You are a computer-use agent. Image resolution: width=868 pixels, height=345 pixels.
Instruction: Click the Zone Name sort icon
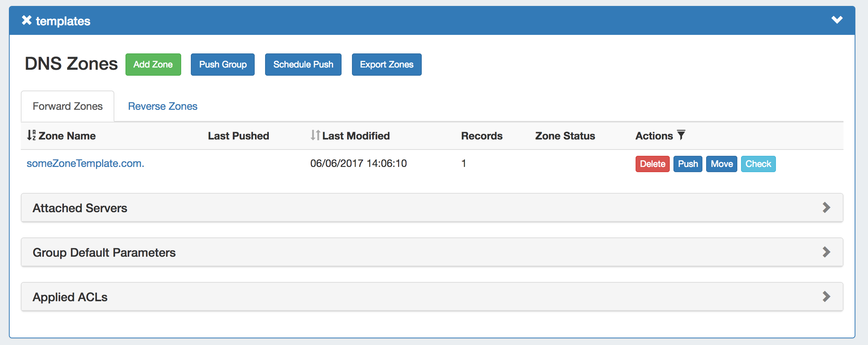31,135
